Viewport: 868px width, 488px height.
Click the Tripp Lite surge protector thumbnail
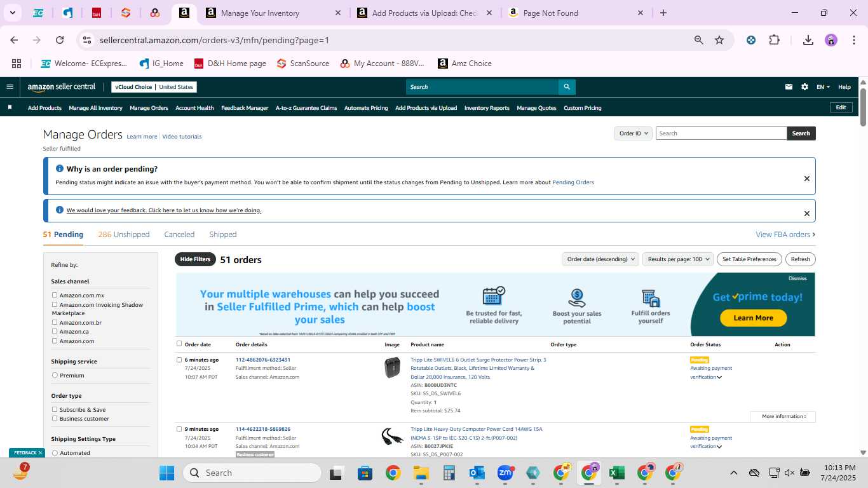coord(393,368)
